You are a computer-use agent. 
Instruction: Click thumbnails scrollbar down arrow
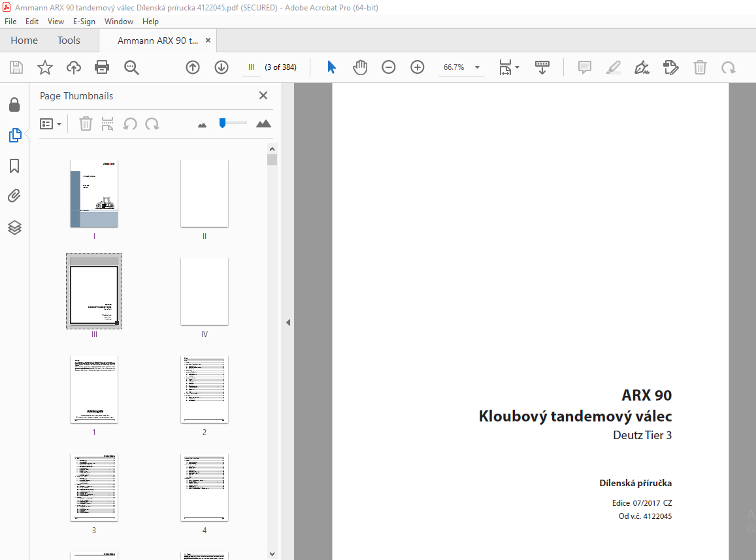tap(272, 554)
